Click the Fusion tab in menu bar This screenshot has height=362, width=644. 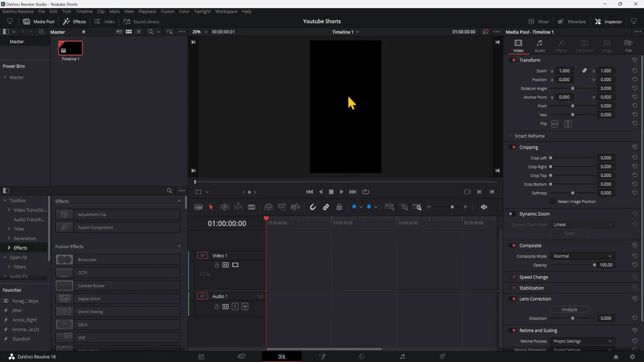pyautogui.click(x=167, y=11)
